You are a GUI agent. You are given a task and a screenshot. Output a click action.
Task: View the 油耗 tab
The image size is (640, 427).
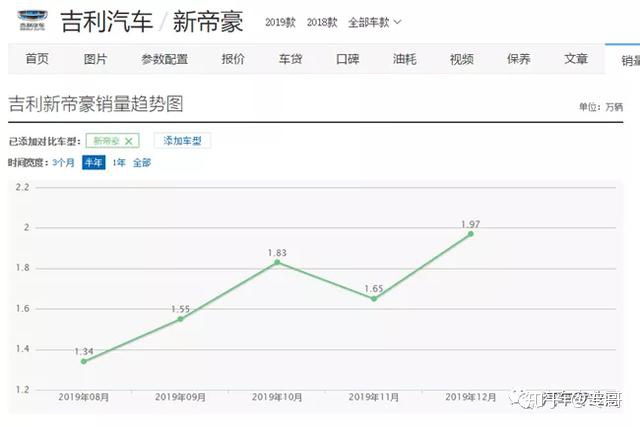click(404, 59)
